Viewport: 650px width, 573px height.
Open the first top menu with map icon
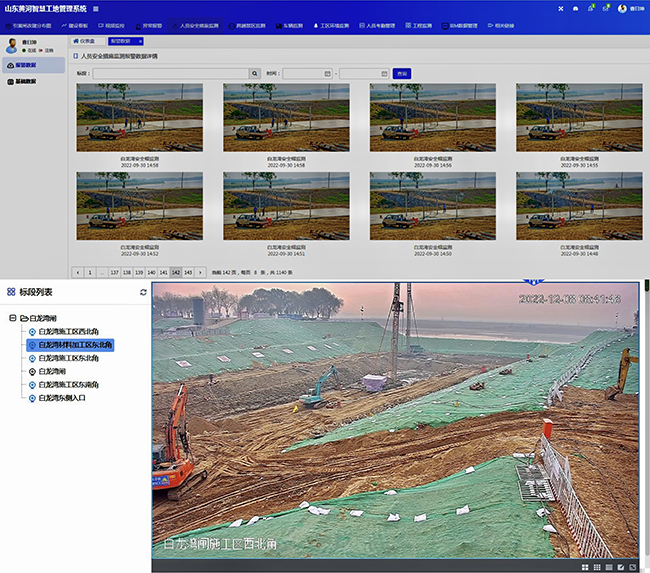29,26
